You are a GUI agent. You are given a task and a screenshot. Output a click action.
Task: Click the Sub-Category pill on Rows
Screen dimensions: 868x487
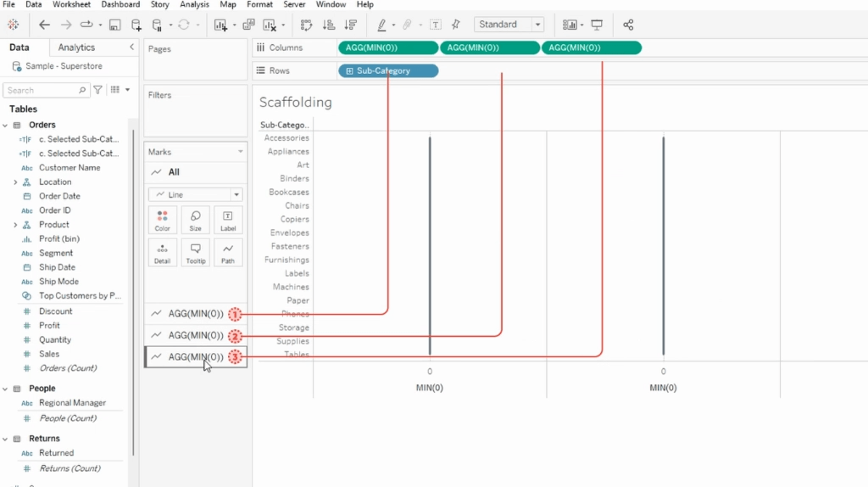[x=387, y=71]
